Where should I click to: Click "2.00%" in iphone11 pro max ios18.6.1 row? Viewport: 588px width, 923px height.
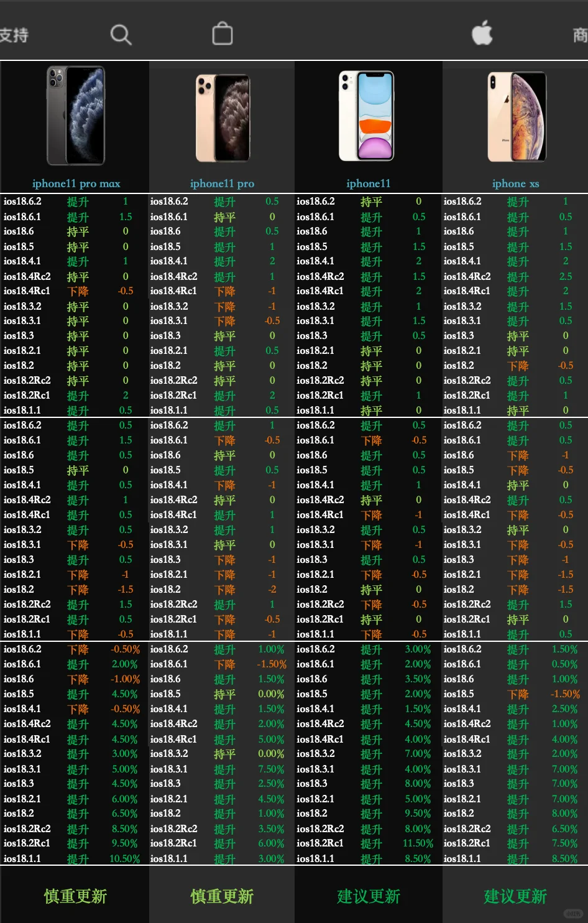click(x=125, y=664)
